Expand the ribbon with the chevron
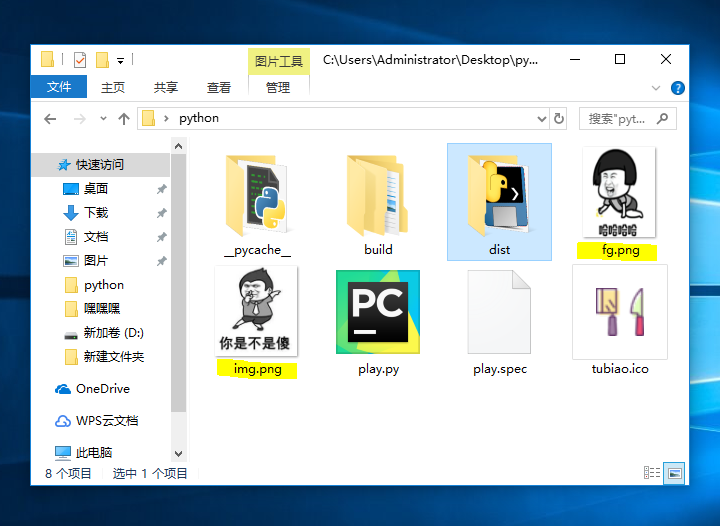This screenshot has height=526, width=720. [x=656, y=88]
